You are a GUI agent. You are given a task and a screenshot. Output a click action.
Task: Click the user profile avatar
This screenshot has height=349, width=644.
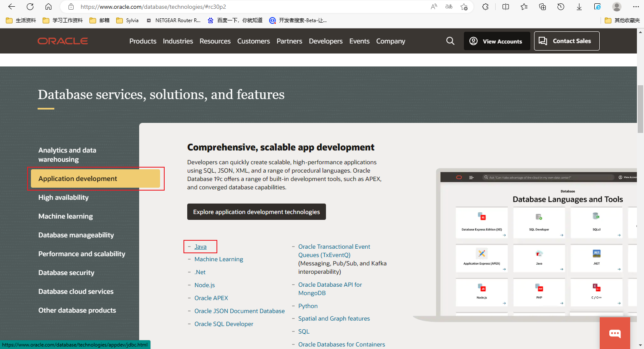coord(617,7)
